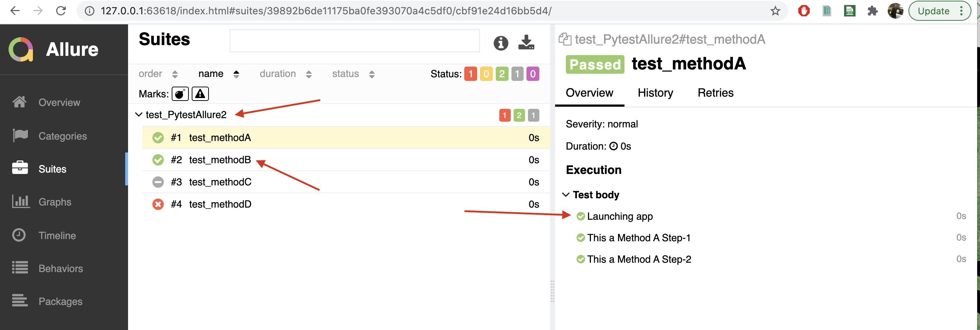Open Behaviors in the sidebar
The width and height of the screenshot is (980, 330).
[x=60, y=268]
